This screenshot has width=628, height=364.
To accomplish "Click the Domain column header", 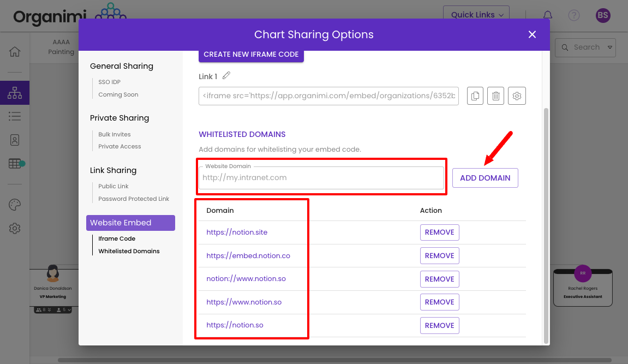I will (220, 210).
